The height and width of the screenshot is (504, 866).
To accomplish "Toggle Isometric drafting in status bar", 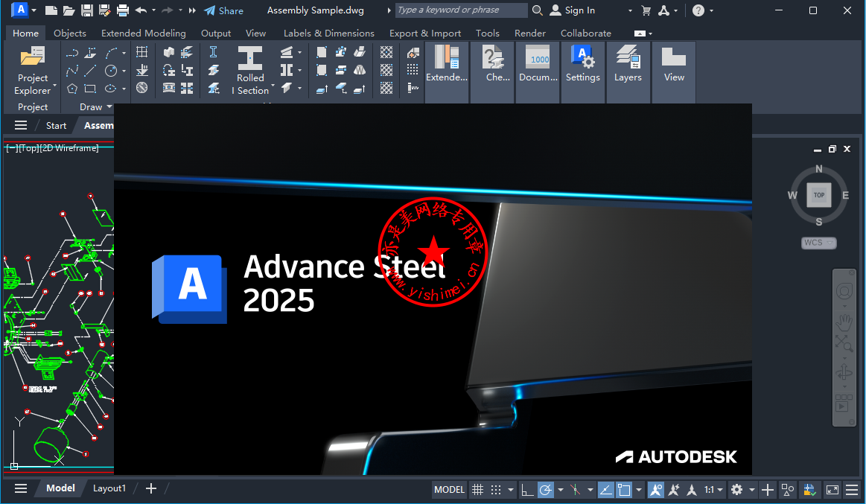I will click(576, 490).
